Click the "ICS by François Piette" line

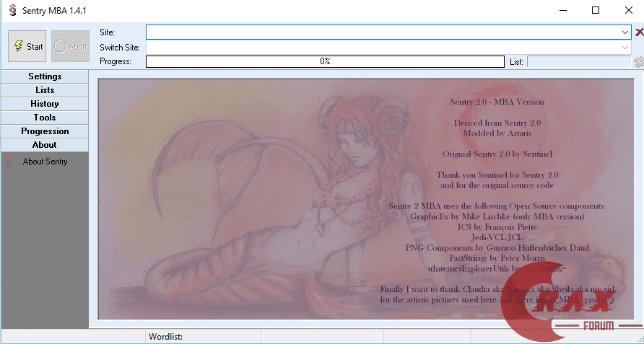(497, 227)
